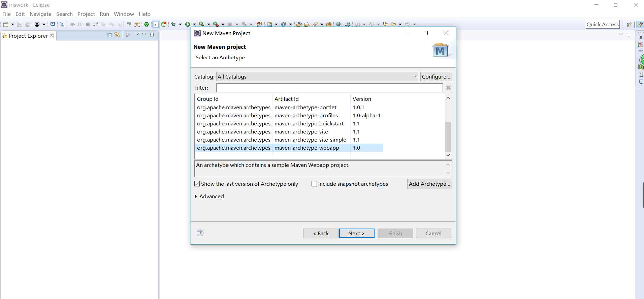
Task: Click the Filter text input field
Action: click(329, 88)
